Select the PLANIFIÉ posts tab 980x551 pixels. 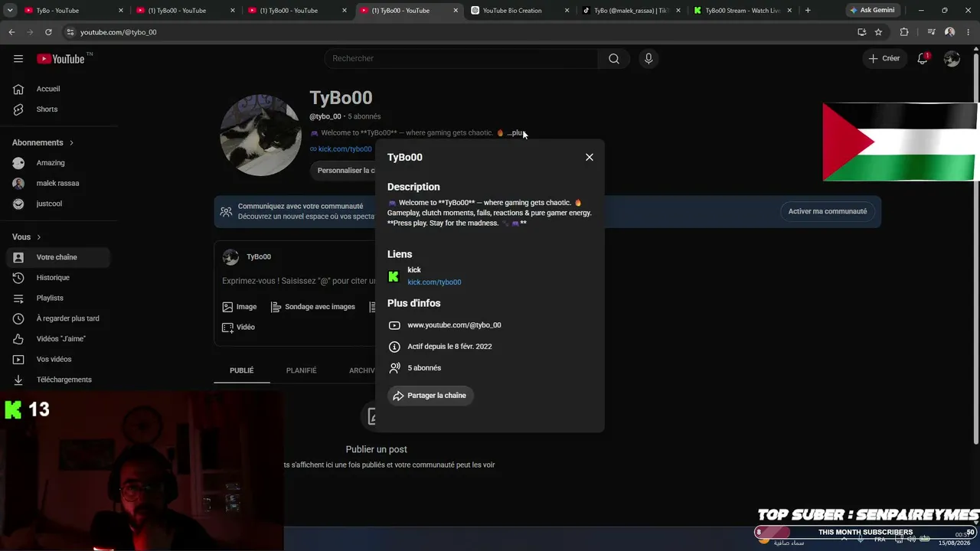point(302,370)
